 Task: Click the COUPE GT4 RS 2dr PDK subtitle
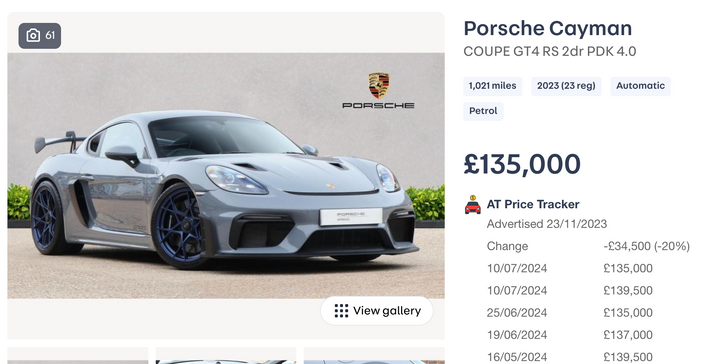coord(550,51)
